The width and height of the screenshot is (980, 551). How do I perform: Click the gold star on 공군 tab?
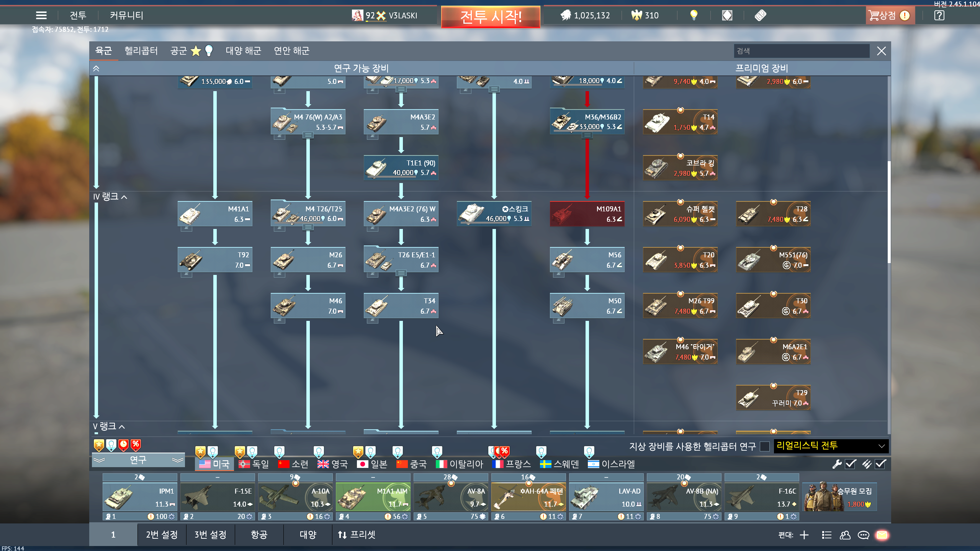click(196, 51)
